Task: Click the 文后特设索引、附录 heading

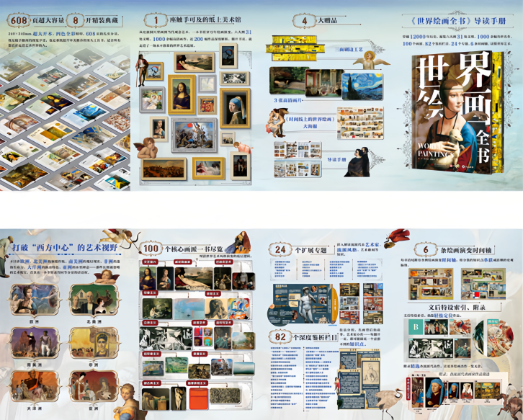Action: pos(457,307)
